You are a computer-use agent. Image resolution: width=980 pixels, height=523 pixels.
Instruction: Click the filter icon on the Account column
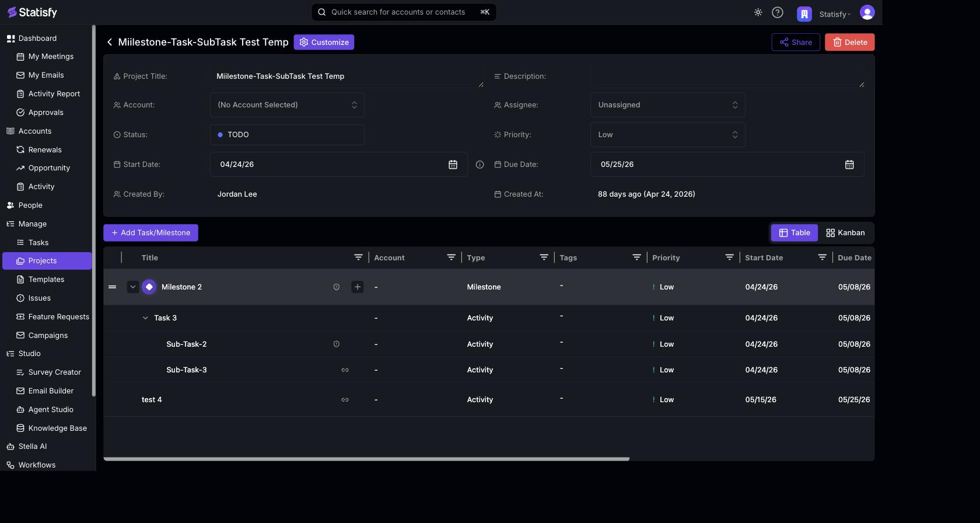[x=451, y=257]
